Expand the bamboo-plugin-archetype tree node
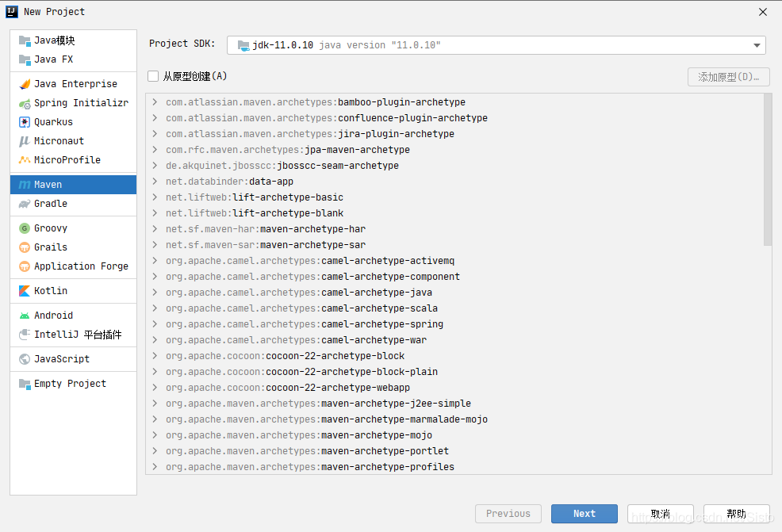This screenshot has width=782, height=532. click(x=155, y=102)
